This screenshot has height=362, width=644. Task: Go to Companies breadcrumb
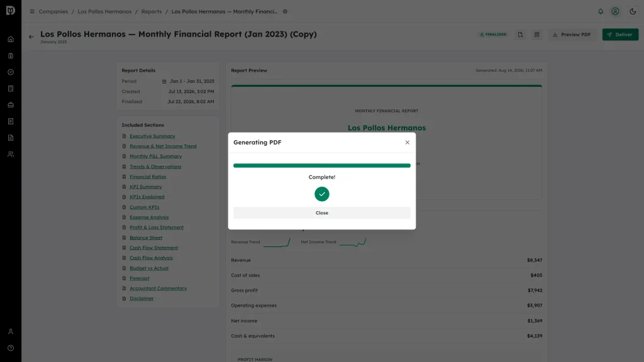(53, 11)
